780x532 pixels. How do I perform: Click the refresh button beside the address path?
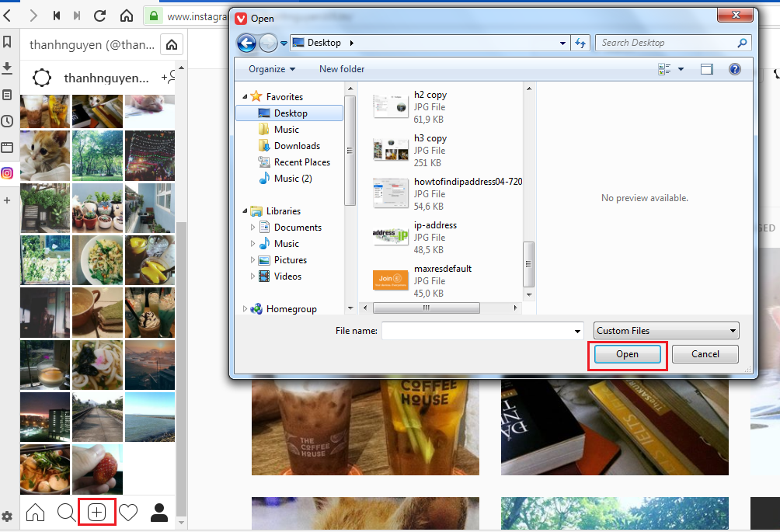pyautogui.click(x=580, y=43)
